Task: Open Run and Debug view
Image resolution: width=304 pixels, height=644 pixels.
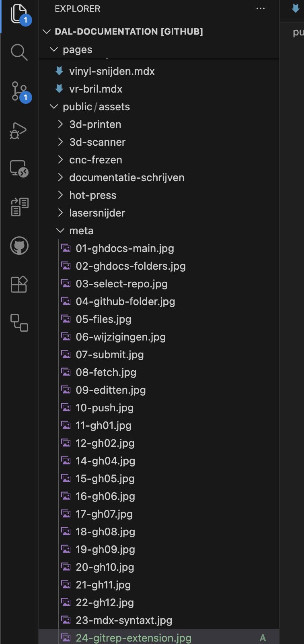Action: pos(19,130)
